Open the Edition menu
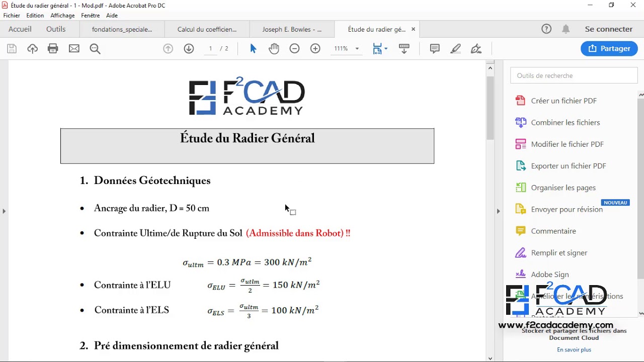Screen dimensions: 644x362 (x=35, y=16)
